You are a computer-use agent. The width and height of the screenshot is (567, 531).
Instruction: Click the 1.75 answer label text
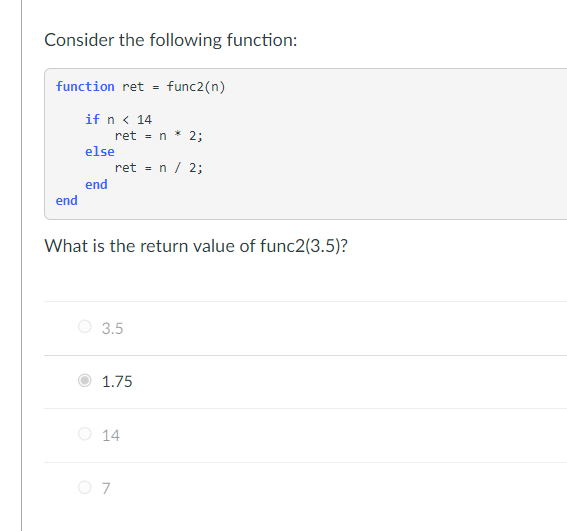point(117,382)
